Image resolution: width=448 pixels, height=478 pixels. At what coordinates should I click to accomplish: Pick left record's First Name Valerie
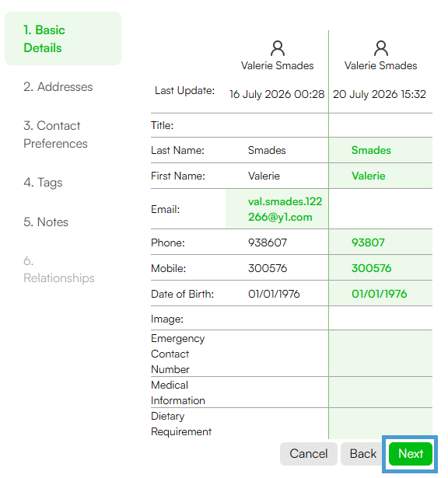[277, 176]
